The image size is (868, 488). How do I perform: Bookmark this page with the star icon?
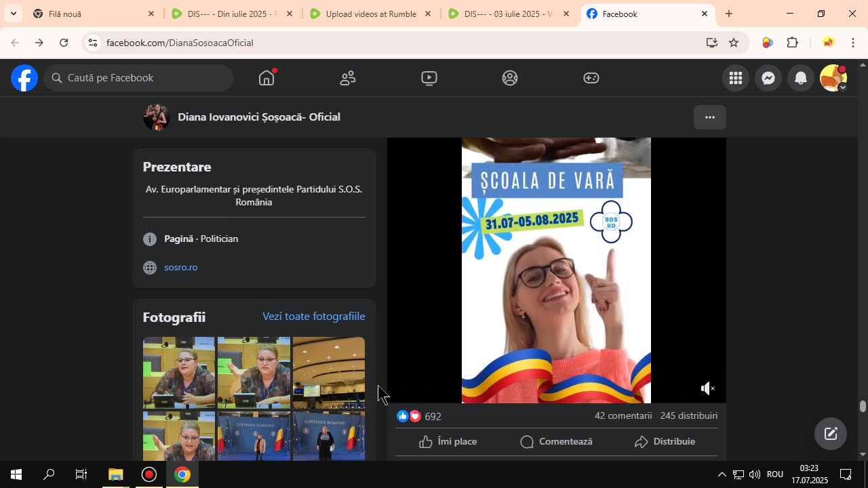[734, 43]
